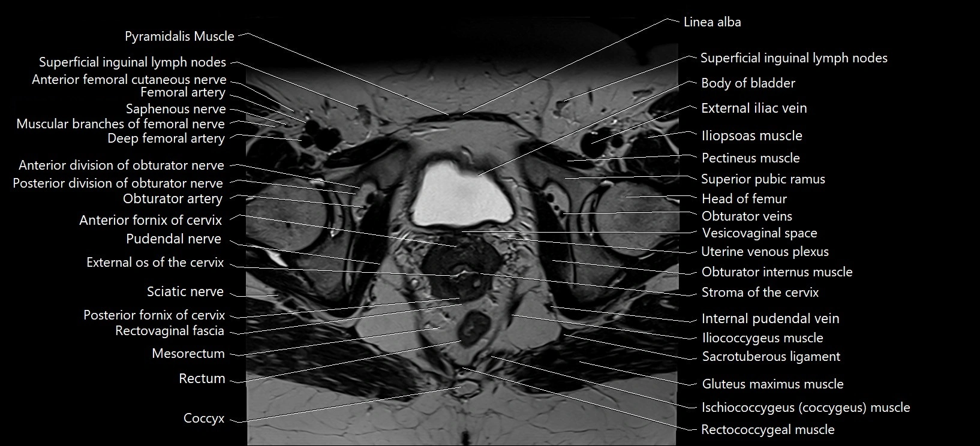The image size is (980, 446).
Task: Click the Vesicovaginal space label
Action: pos(759,233)
